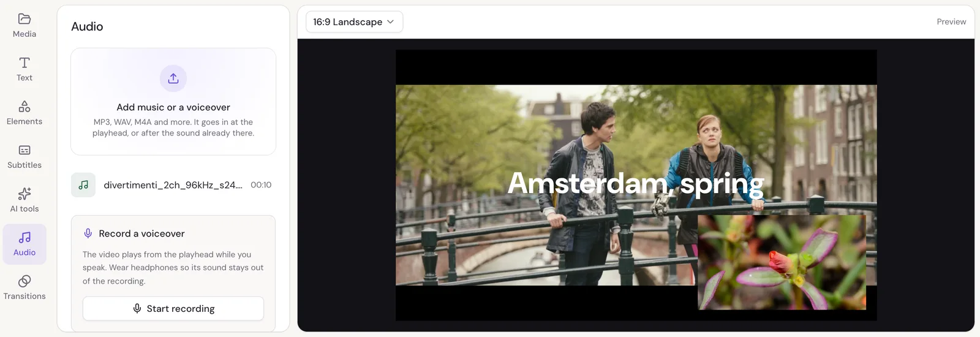Click the Preview link at top right
The height and width of the screenshot is (337, 980).
pos(951,21)
